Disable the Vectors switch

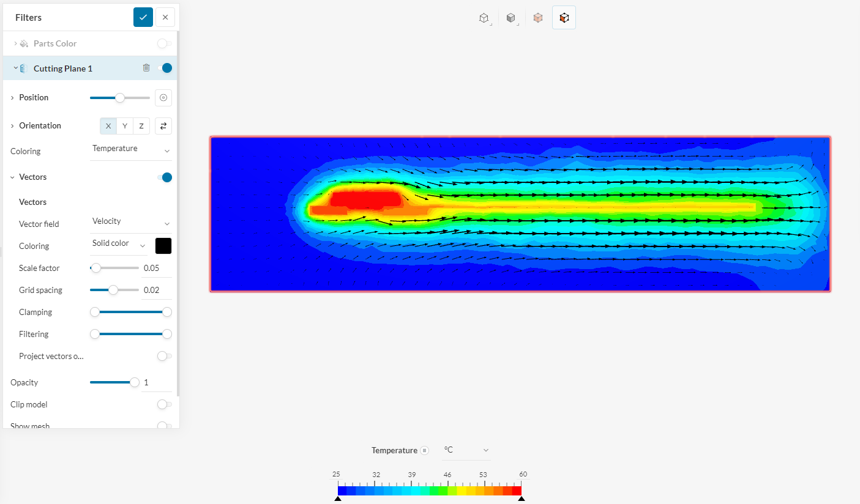(x=164, y=177)
